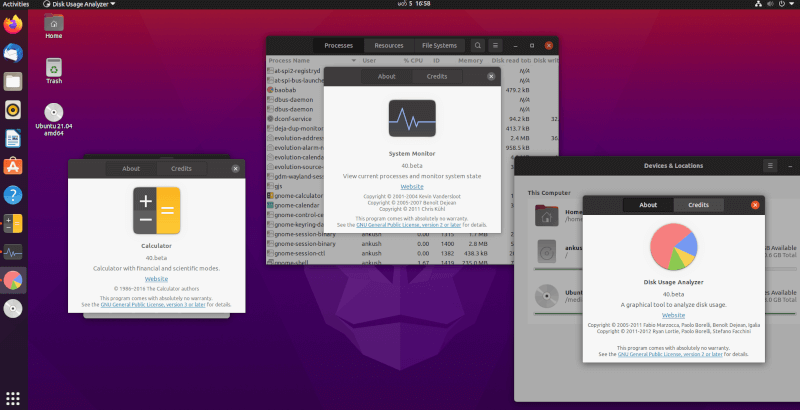
Task: Show Credits in Calculator about dialog
Action: coord(182,169)
